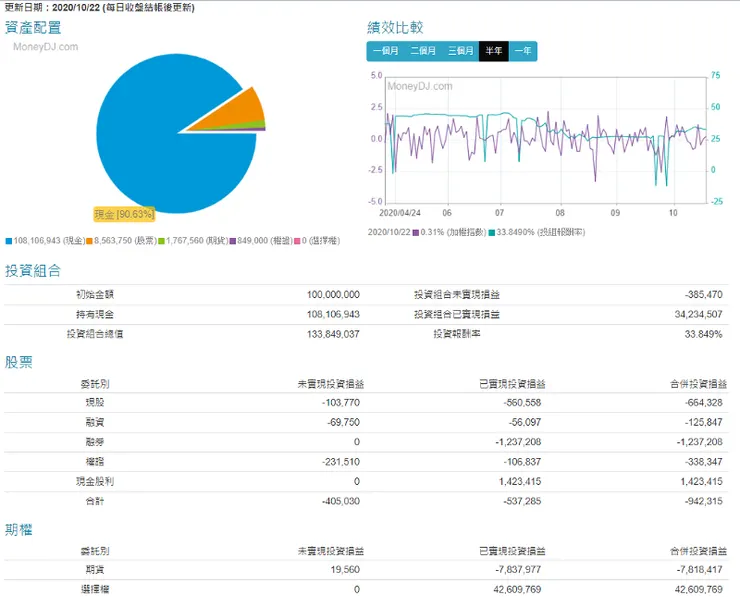Click the 初始金額 value 100,000,000

coord(333,294)
